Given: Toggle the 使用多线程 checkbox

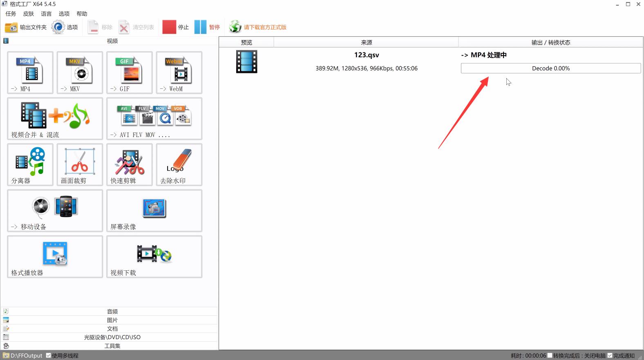Looking at the screenshot, I should pos(48,355).
